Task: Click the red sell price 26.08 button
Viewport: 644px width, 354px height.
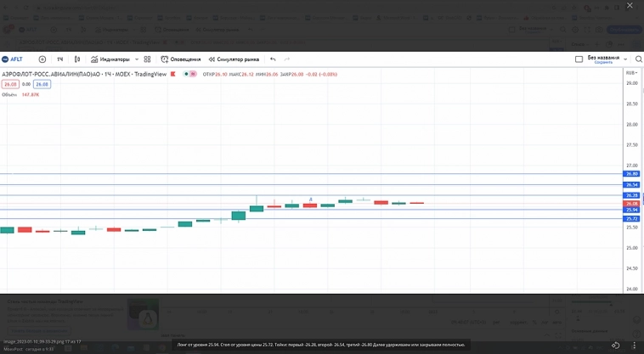Action: click(10, 84)
